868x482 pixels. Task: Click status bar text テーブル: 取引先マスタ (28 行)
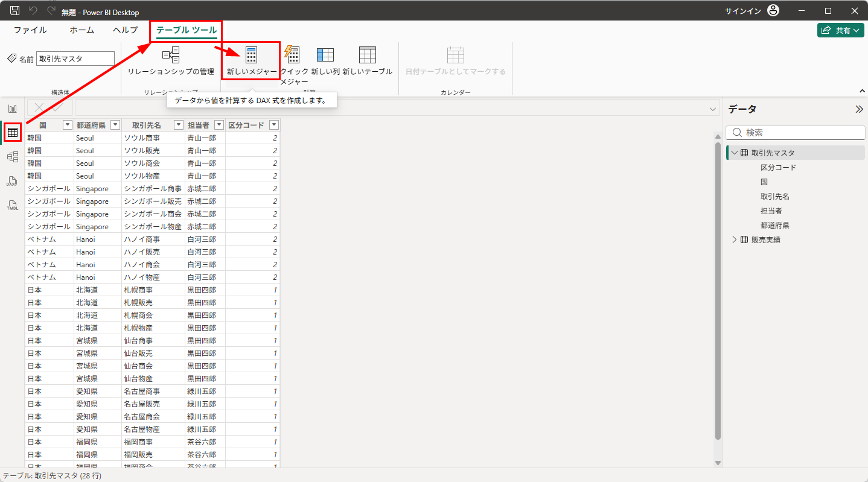point(52,476)
